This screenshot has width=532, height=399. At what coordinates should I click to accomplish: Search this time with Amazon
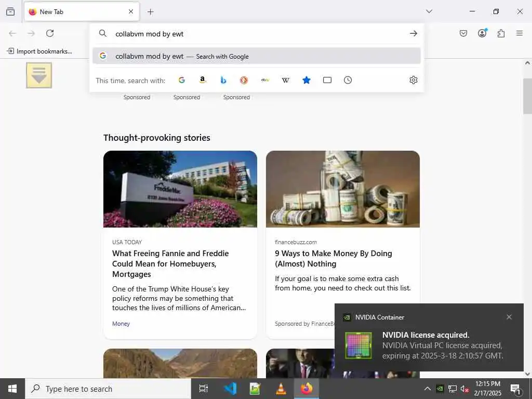coord(203,80)
